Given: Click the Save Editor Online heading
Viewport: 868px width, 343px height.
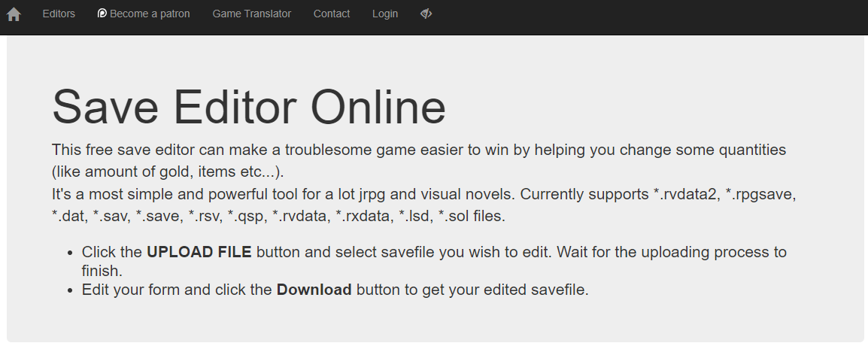Looking at the screenshot, I should (x=248, y=107).
